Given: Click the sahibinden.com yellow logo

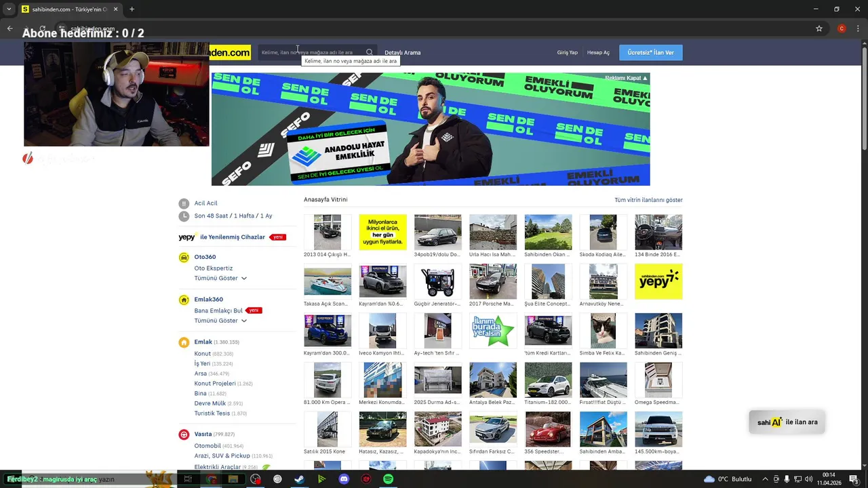Looking at the screenshot, I should (x=230, y=52).
